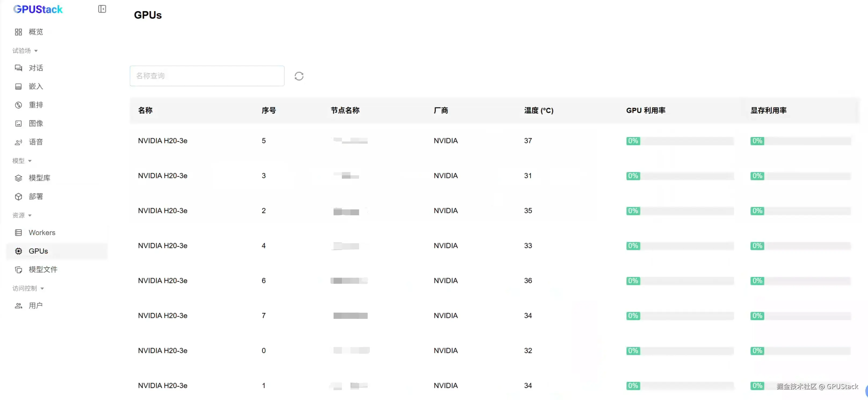Open the 嵌入 playground page

point(57,86)
